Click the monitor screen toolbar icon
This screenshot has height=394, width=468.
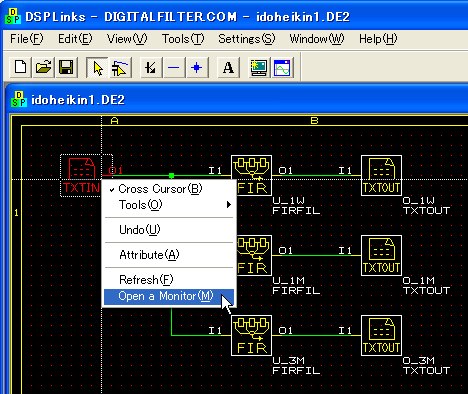pyautogui.click(x=259, y=68)
